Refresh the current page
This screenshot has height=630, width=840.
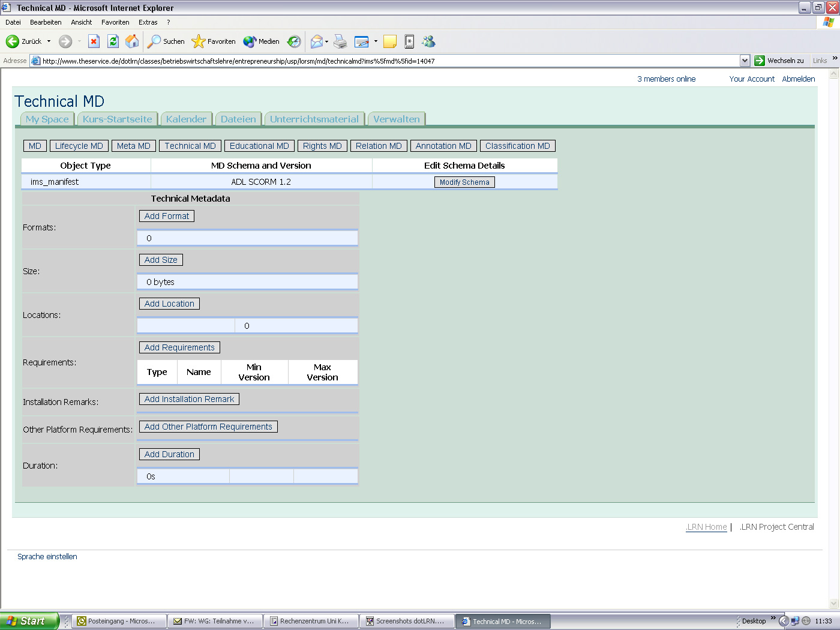[x=113, y=41]
